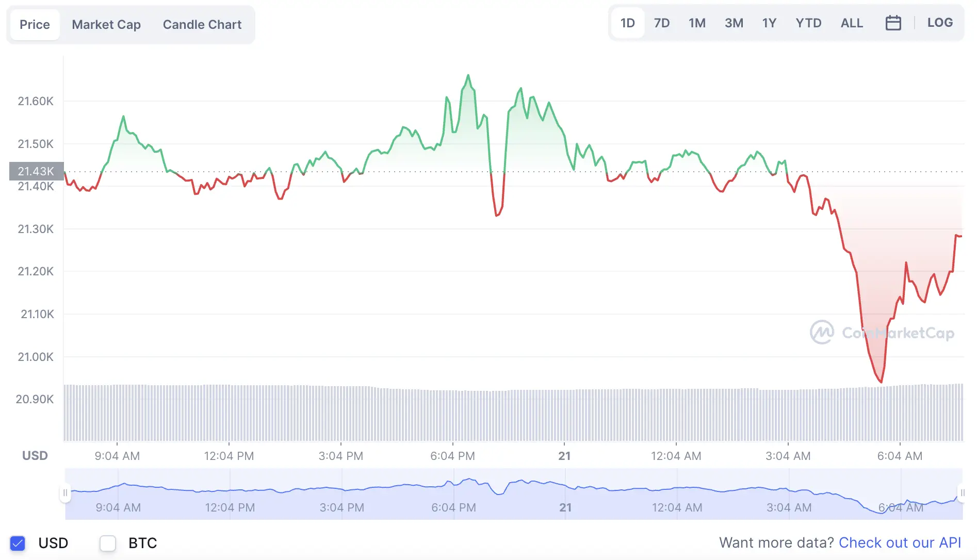The image size is (977, 560).
Task: Open the date range calendar picker
Action: click(x=894, y=23)
